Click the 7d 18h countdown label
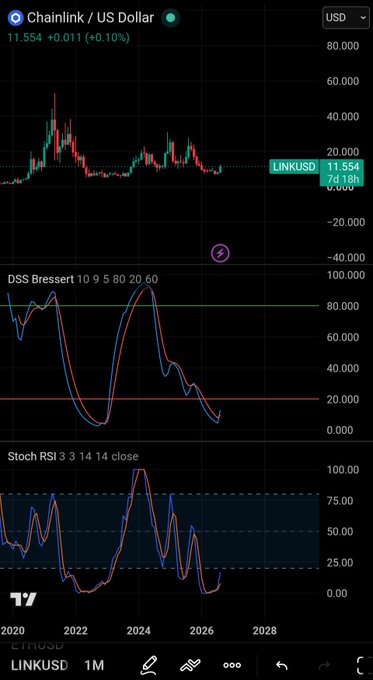The image size is (373, 680). pyautogui.click(x=342, y=179)
